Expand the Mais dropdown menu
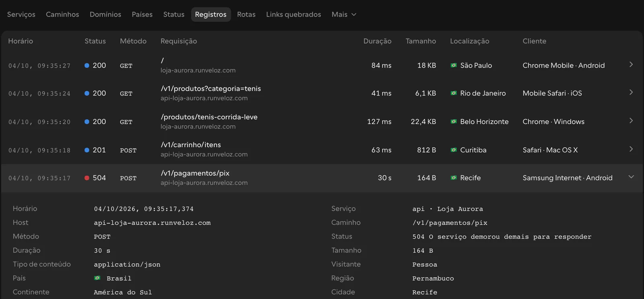 click(x=344, y=15)
